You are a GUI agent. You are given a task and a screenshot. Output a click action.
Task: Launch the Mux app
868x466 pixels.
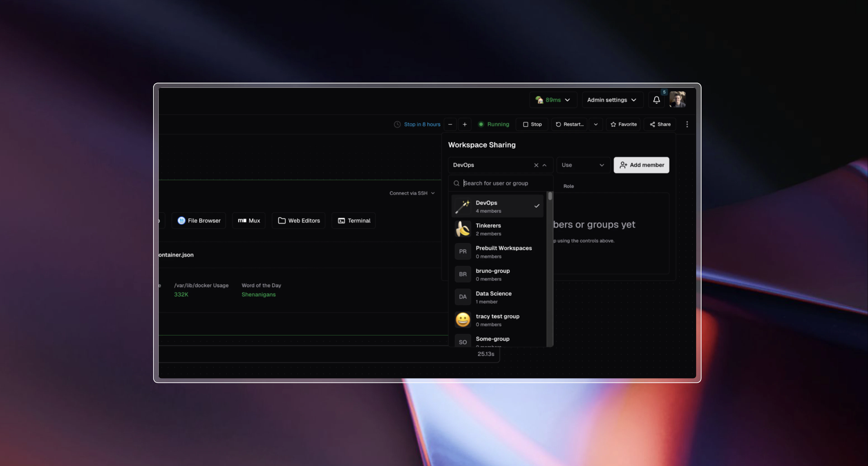click(249, 221)
